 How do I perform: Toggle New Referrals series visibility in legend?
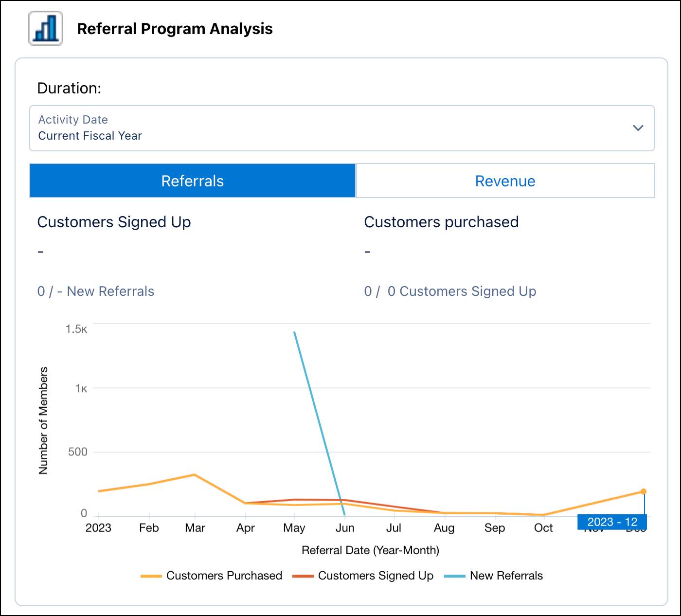(x=505, y=575)
